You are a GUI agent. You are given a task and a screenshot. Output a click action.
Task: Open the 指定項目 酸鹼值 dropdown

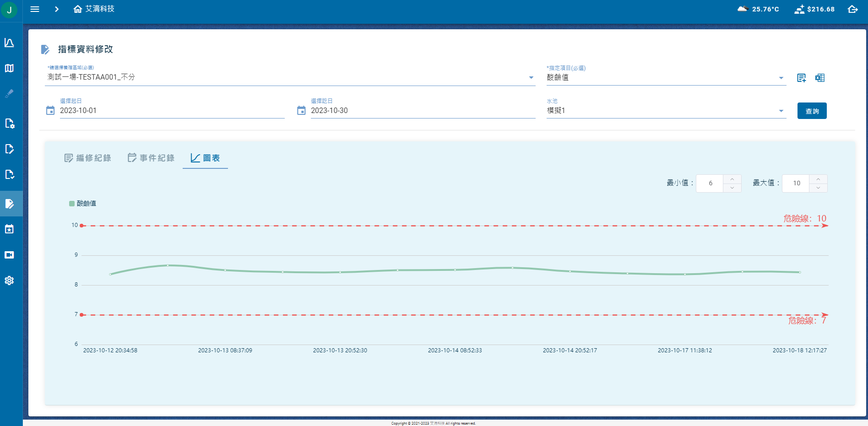pos(781,78)
